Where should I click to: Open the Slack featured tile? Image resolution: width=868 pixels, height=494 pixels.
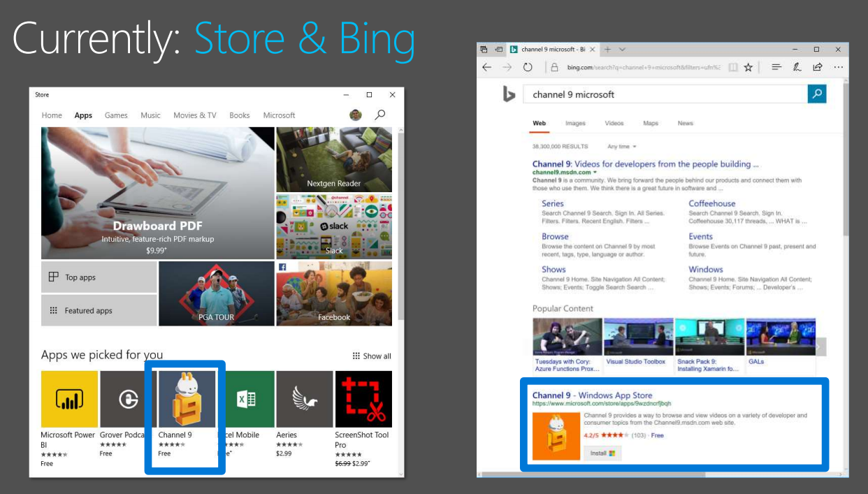tap(334, 226)
